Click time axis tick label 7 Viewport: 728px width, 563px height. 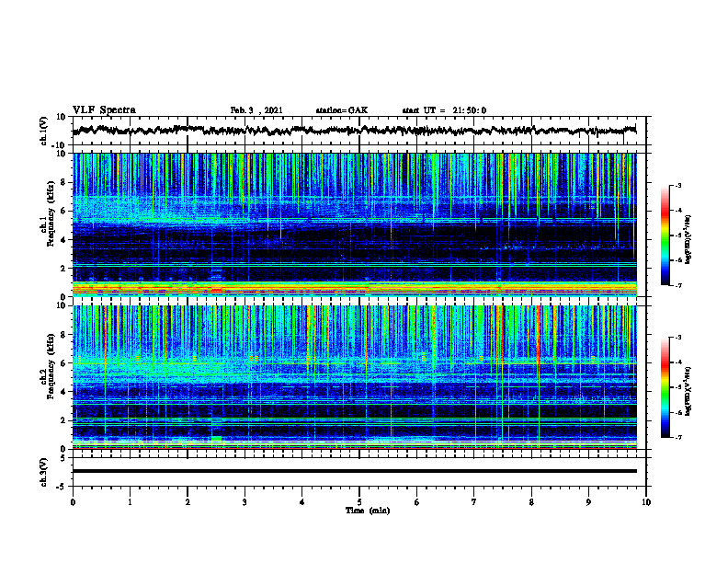(474, 502)
